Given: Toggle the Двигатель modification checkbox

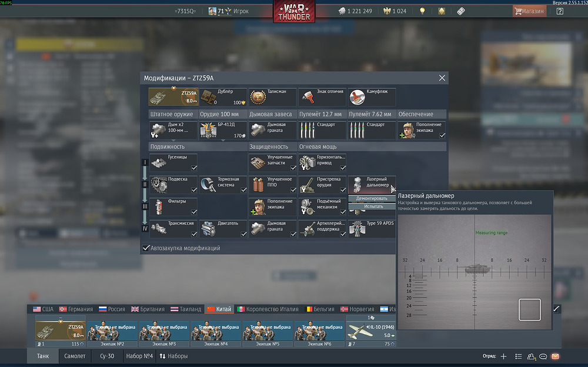Looking at the screenshot, I should [244, 234].
